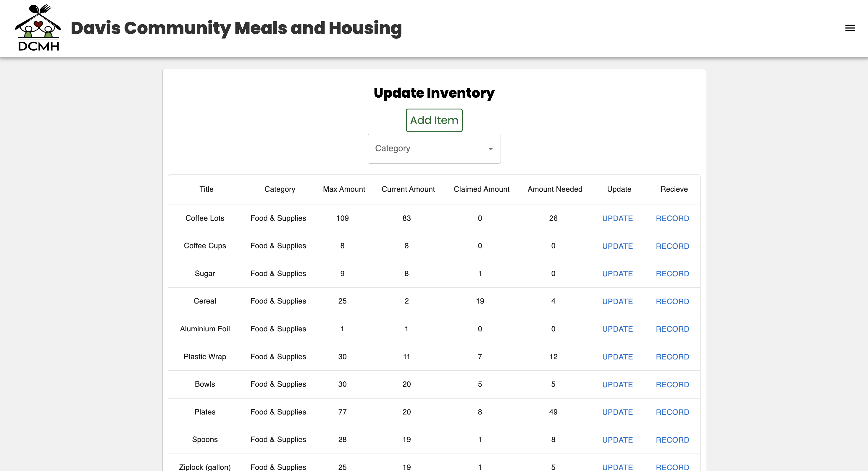This screenshot has width=868, height=471.
Task: Click UPDATE for Cereal
Action: (617, 301)
